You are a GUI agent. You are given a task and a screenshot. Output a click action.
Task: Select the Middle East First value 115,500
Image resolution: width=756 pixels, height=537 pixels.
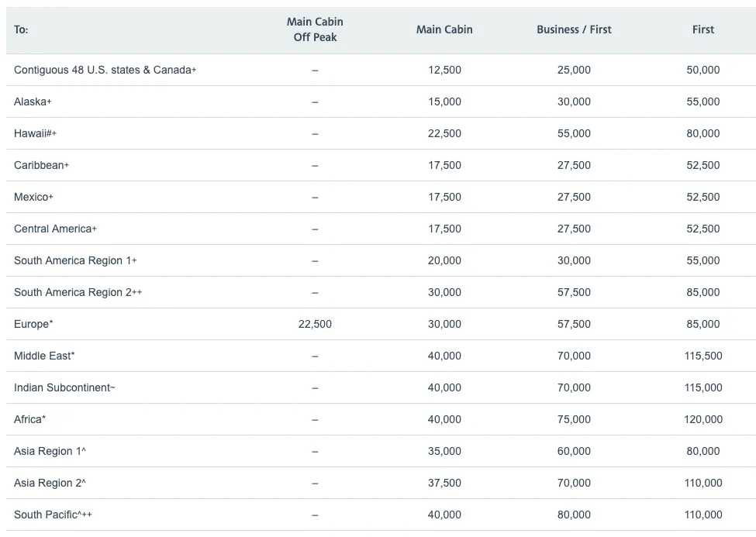[703, 356]
